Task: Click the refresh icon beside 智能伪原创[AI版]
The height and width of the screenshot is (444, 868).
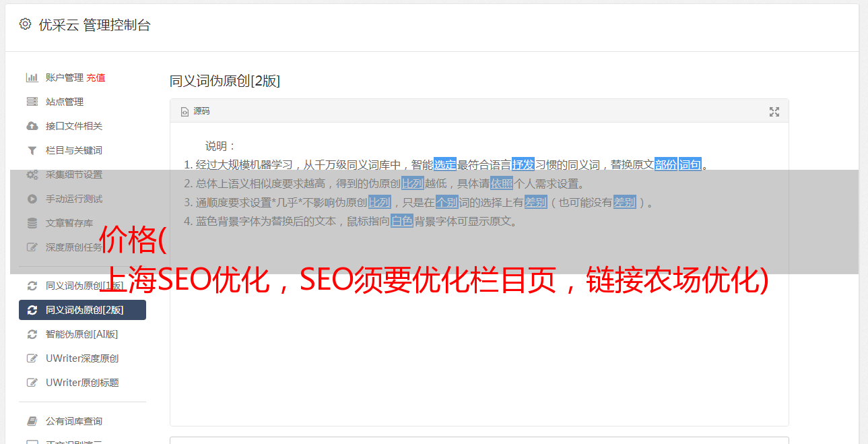Action: 32,334
